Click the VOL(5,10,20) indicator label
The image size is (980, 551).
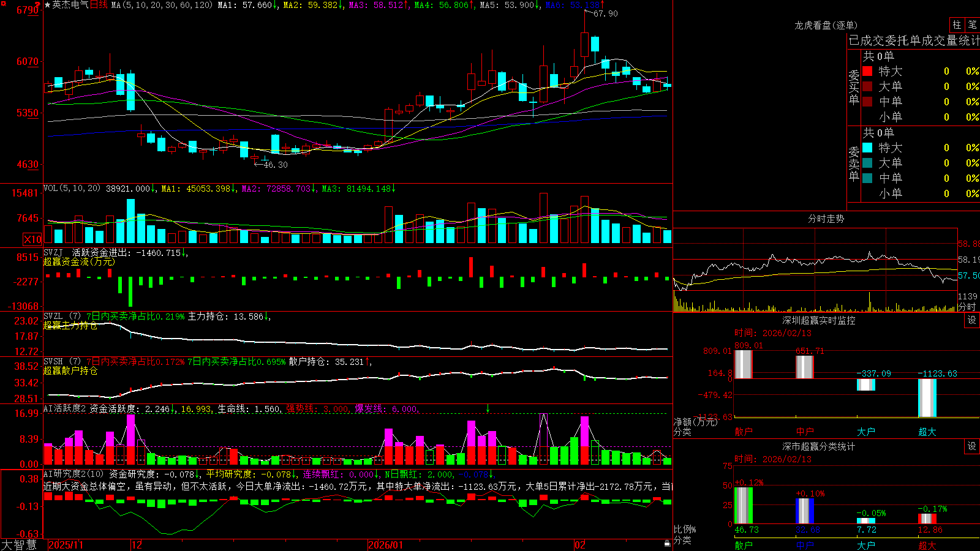pos(72,188)
